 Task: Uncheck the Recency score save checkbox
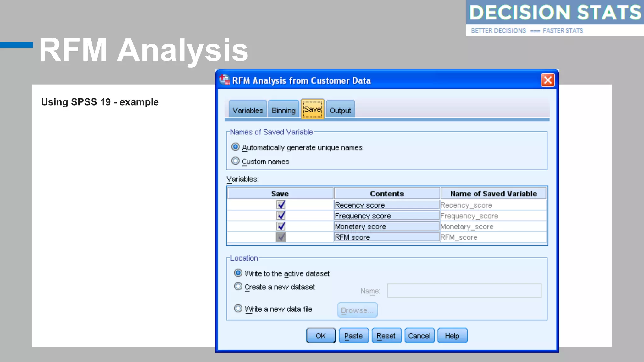tap(281, 205)
